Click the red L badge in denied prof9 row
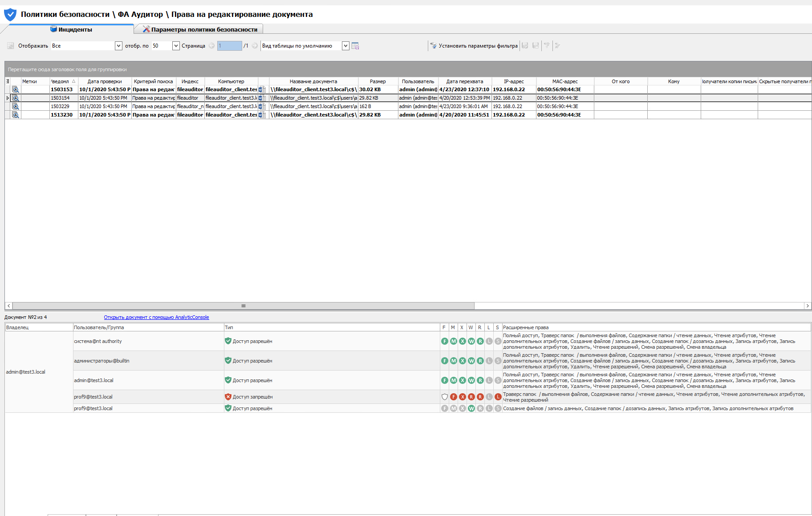The height and width of the screenshot is (516, 812). point(498,397)
